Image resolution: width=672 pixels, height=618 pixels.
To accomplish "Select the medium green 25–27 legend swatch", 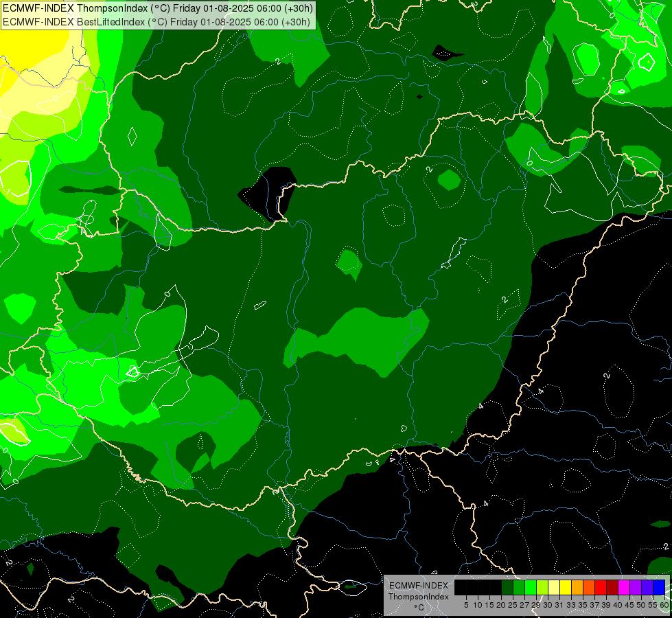I will point(519,587).
